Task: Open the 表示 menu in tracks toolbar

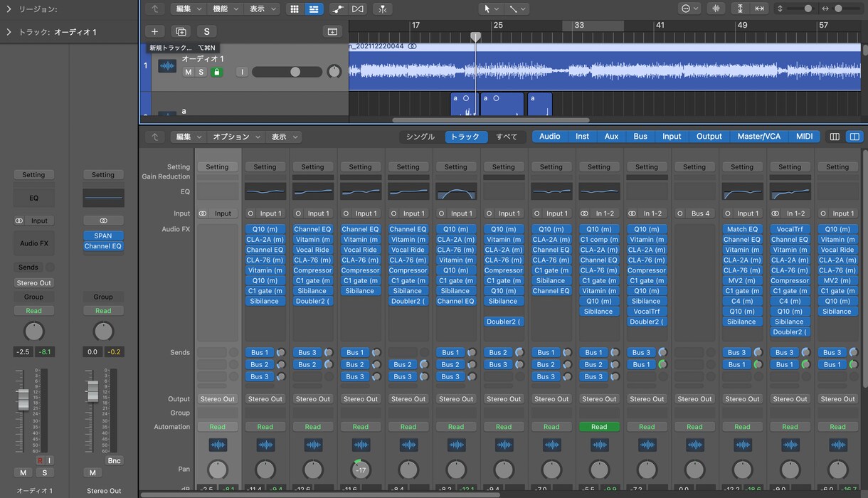Action: [x=263, y=9]
